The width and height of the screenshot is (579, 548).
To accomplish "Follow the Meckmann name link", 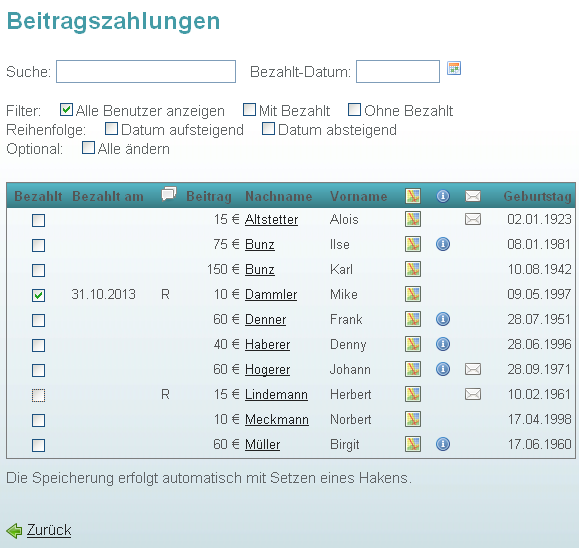I will point(277,419).
